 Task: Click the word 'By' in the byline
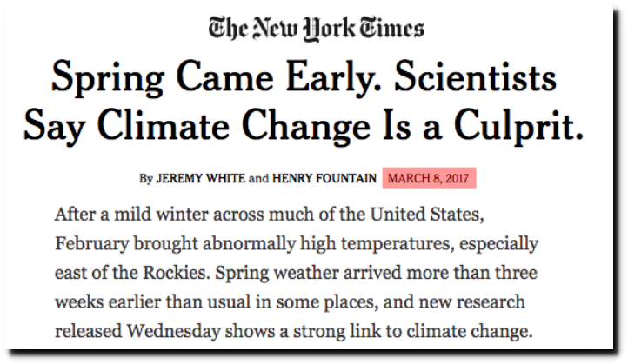(x=146, y=178)
